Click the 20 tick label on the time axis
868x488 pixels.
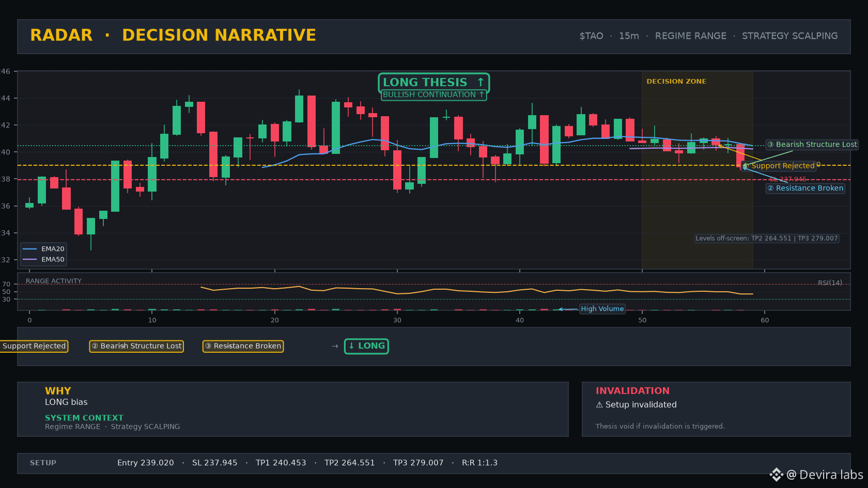click(x=275, y=320)
